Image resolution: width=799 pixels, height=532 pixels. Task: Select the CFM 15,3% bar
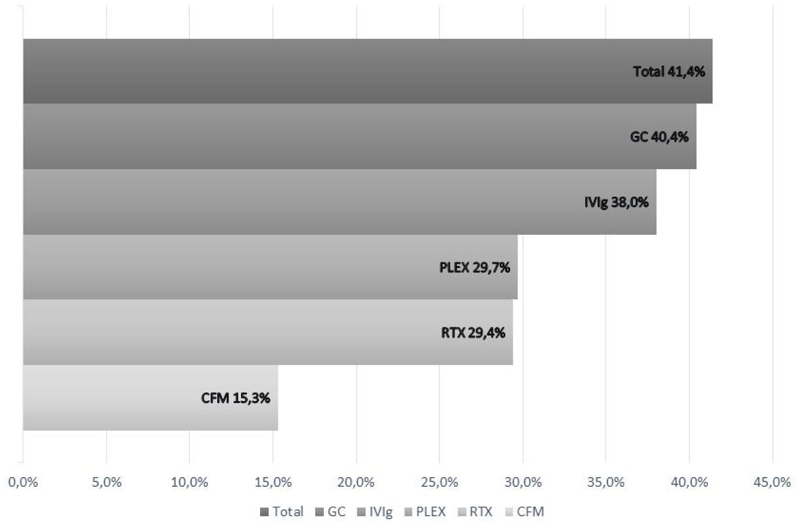(x=150, y=398)
